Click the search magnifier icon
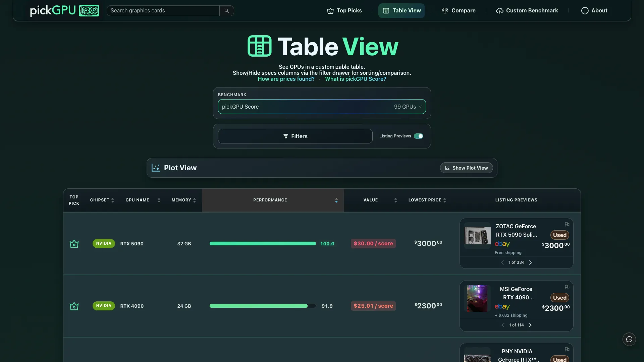Image resolution: width=644 pixels, height=362 pixels. click(x=227, y=11)
